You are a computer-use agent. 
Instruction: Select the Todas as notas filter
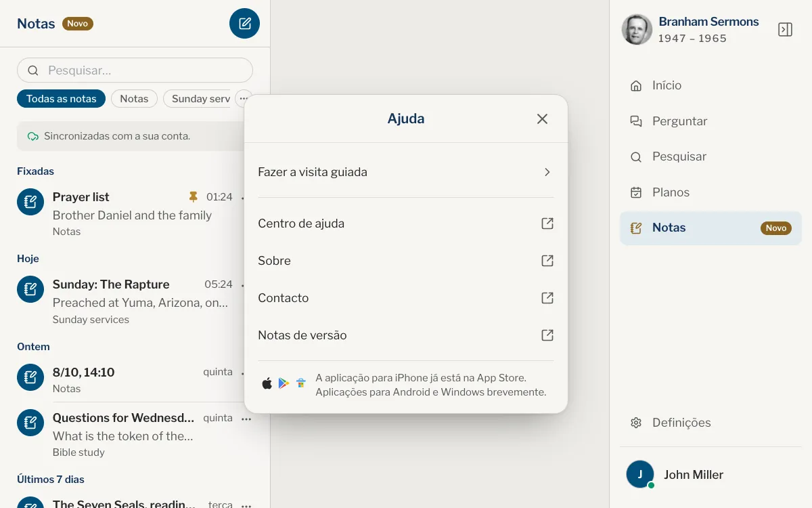61,99
